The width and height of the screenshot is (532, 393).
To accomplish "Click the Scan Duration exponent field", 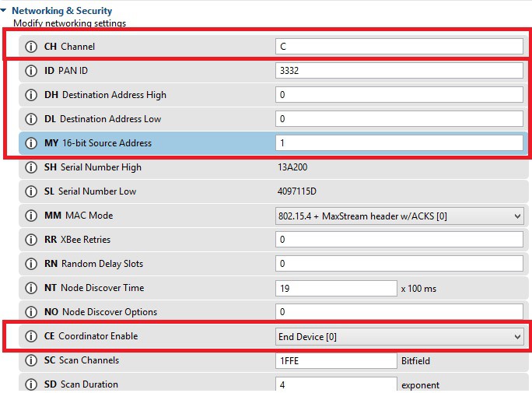I will pos(336,384).
